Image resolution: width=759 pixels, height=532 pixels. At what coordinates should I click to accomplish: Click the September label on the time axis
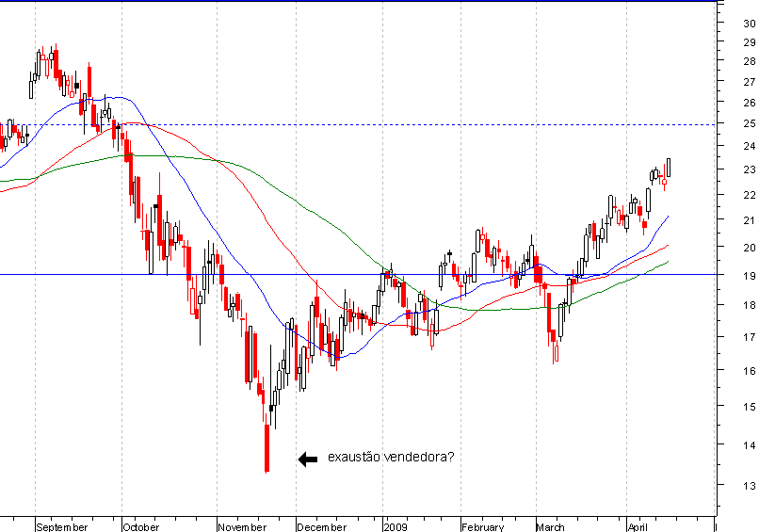tap(62, 527)
